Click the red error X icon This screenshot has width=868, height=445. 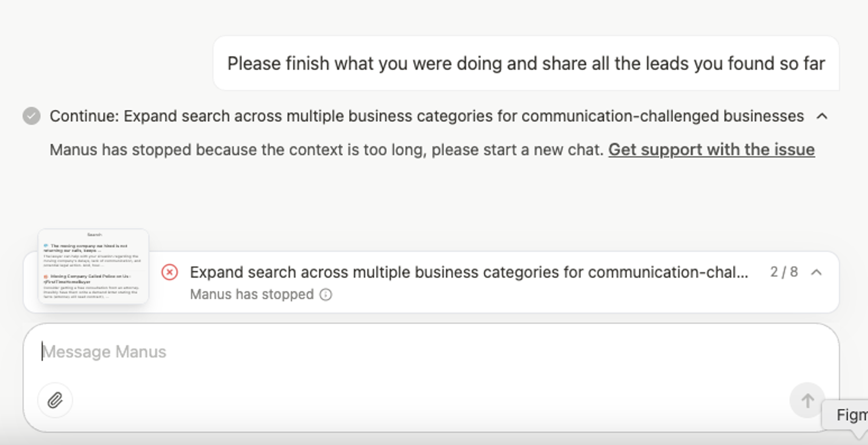click(170, 272)
